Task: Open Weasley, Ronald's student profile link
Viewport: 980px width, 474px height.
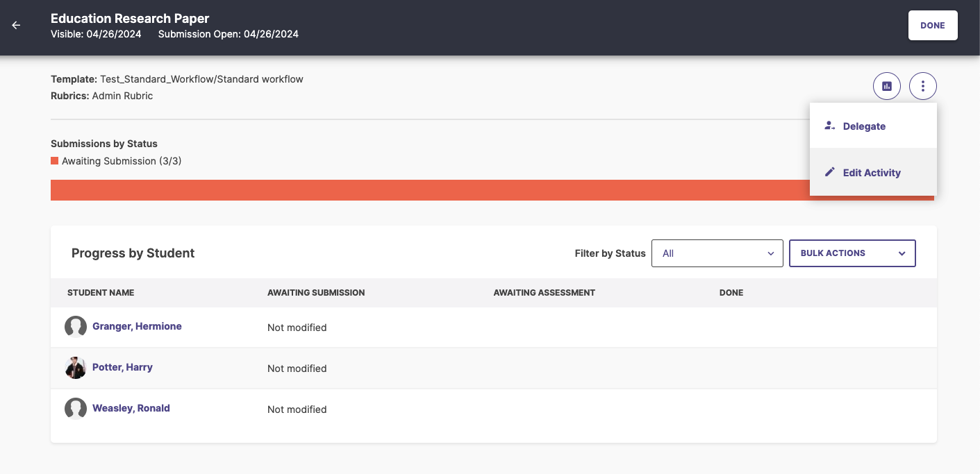Action: 131,408
